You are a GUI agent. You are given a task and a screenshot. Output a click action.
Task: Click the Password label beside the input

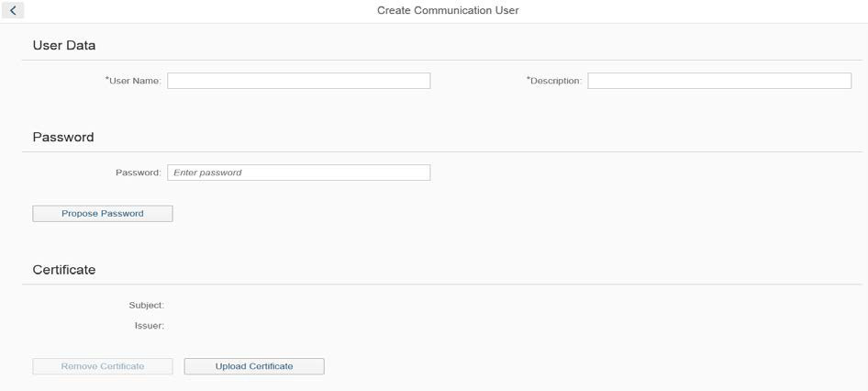[138, 173]
